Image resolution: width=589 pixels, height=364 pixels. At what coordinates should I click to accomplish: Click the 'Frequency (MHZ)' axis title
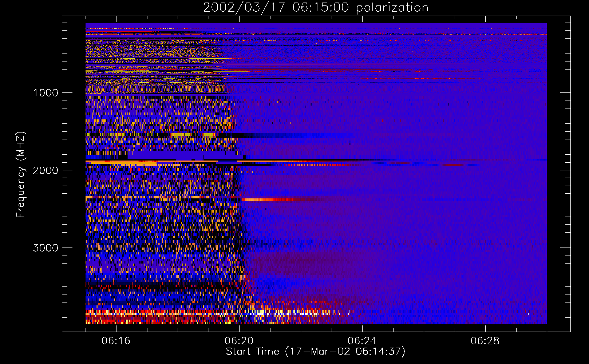(x=21, y=175)
